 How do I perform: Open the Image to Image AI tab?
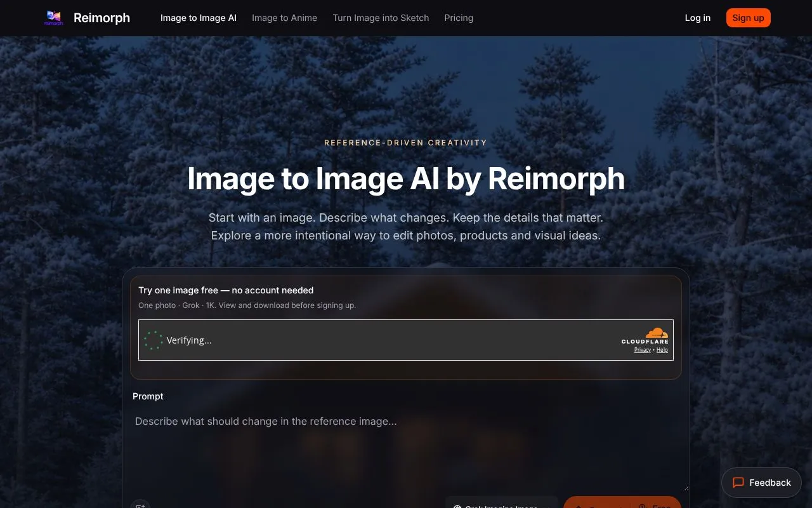coord(199,18)
